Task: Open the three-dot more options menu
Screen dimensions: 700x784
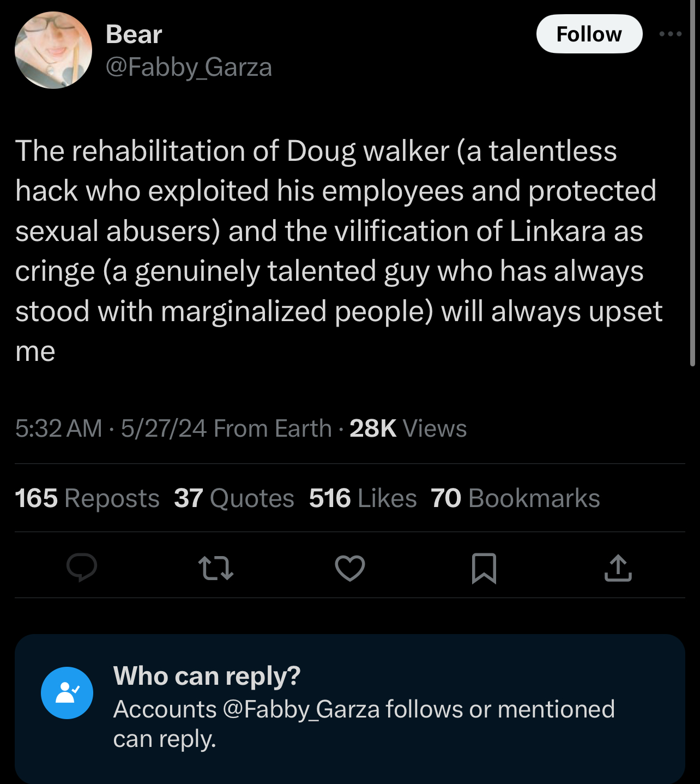Action: tap(670, 34)
